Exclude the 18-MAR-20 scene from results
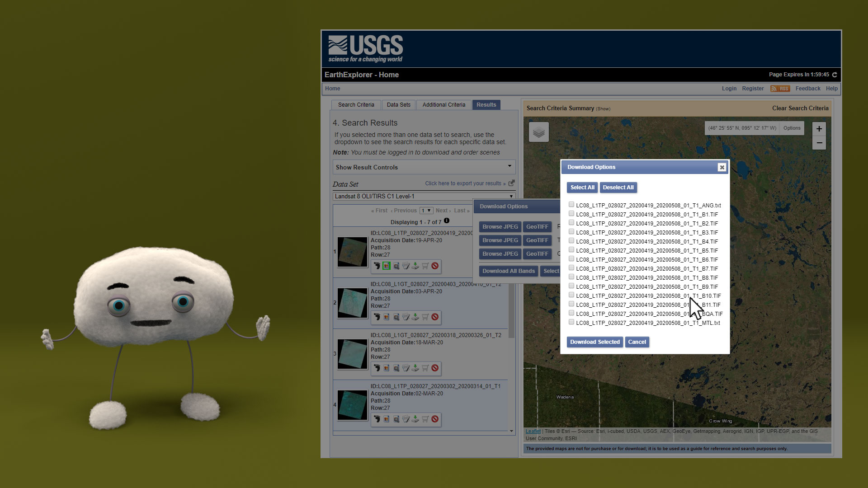The height and width of the screenshot is (488, 868). tap(435, 368)
